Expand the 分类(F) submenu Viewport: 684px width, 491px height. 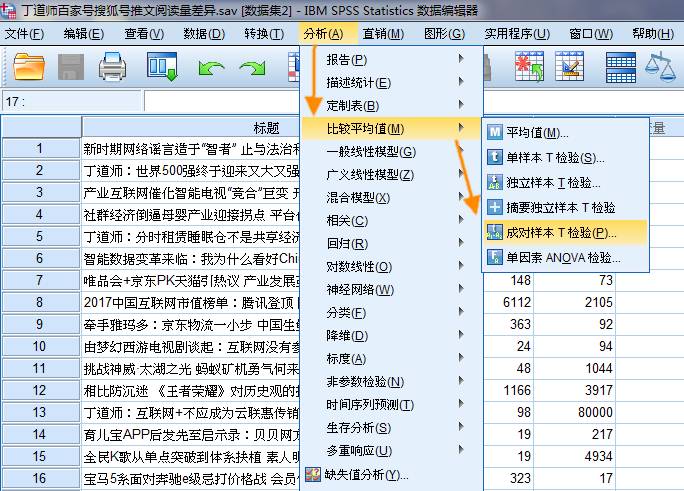click(391, 313)
